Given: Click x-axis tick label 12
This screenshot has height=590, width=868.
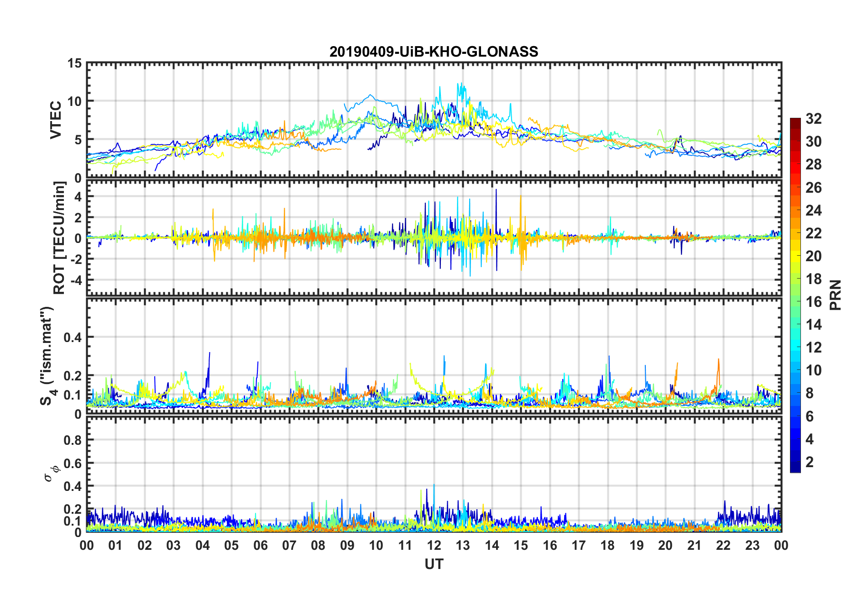Looking at the screenshot, I should pyautogui.click(x=434, y=545).
